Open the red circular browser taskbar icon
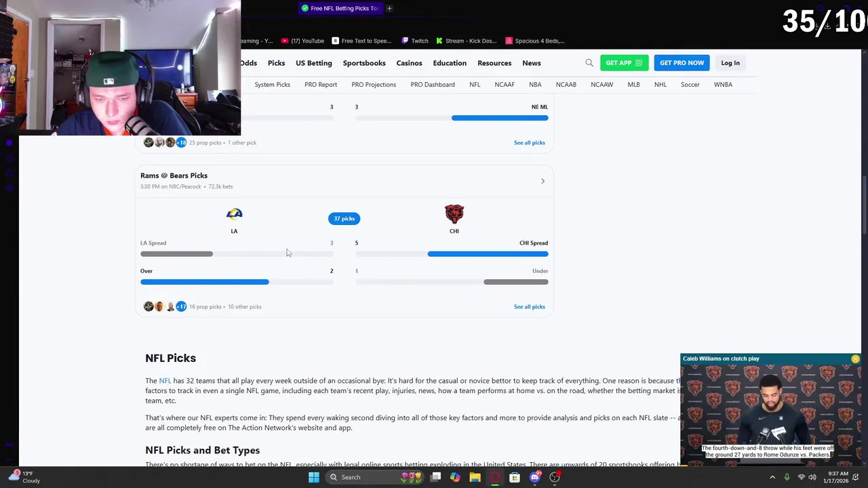Image resolution: width=868 pixels, height=488 pixels. pyautogui.click(x=495, y=477)
